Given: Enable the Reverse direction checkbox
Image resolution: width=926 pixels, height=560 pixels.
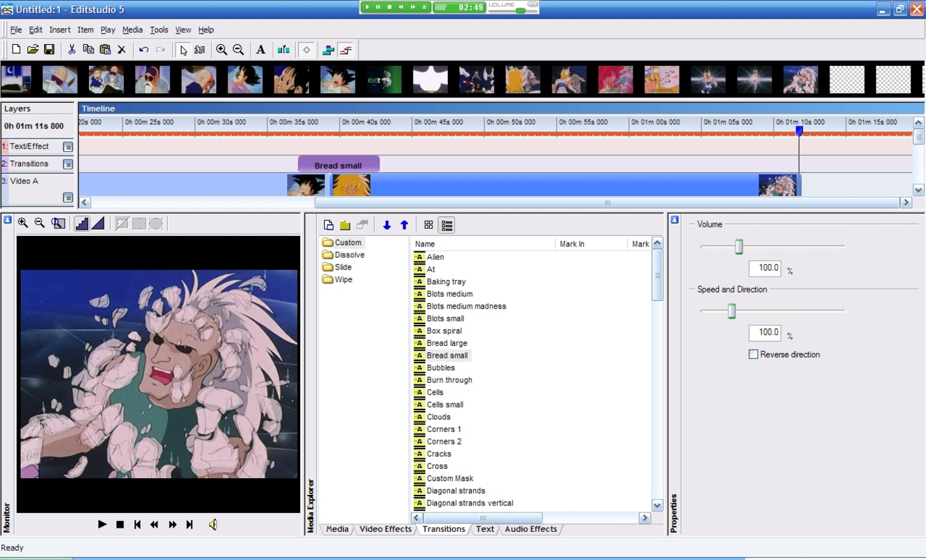Looking at the screenshot, I should (753, 354).
